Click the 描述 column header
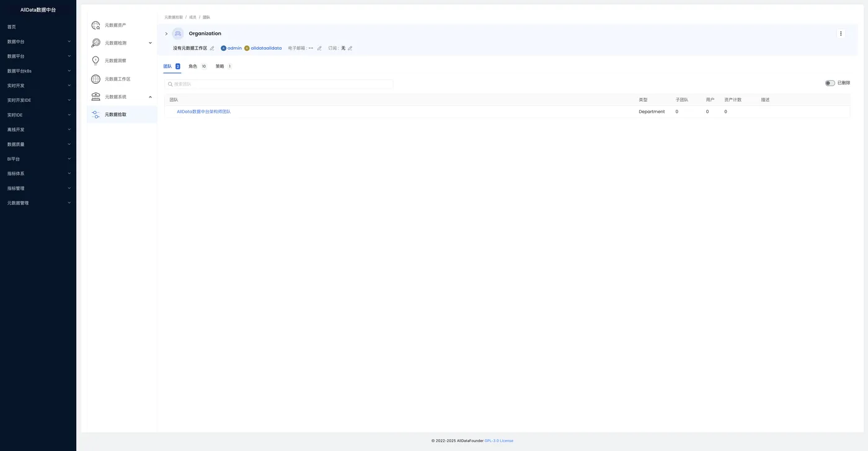 click(x=765, y=100)
